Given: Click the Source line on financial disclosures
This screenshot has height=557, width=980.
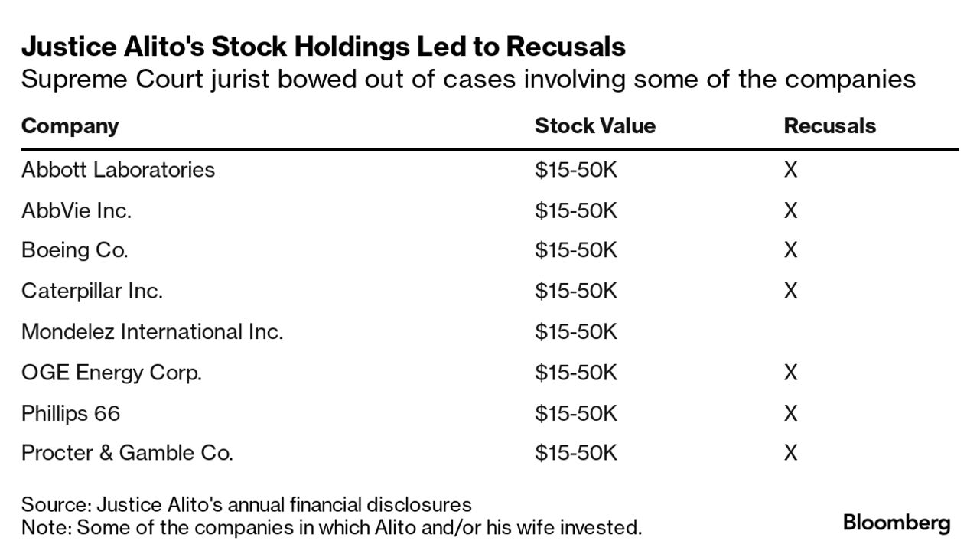Looking at the screenshot, I should click(246, 505).
